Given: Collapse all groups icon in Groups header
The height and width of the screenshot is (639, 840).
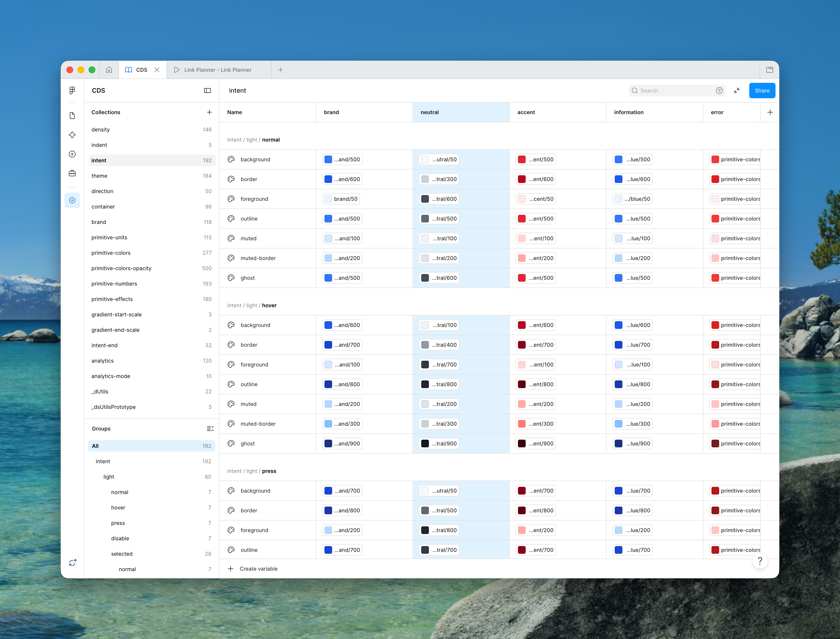Looking at the screenshot, I should click(210, 429).
